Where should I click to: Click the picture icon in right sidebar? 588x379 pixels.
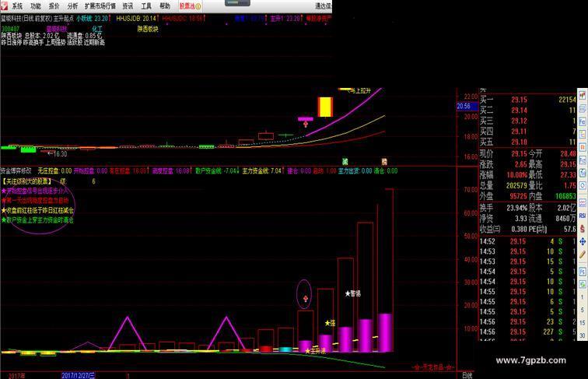(583, 173)
